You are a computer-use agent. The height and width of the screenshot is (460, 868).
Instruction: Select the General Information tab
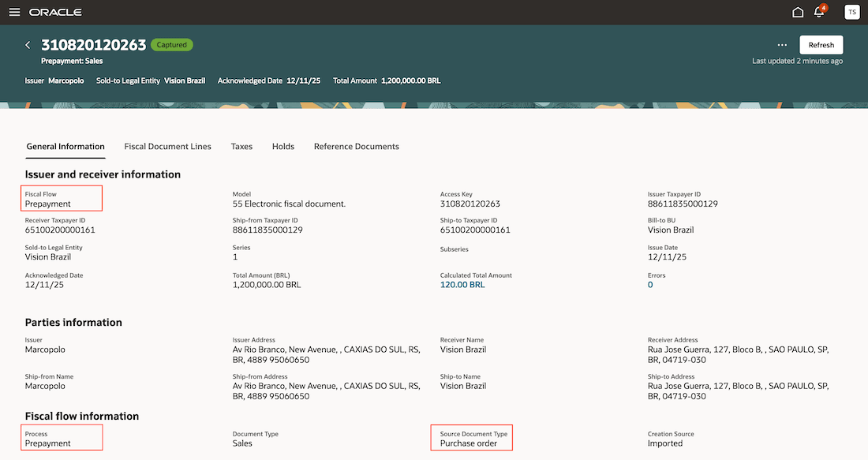point(65,146)
